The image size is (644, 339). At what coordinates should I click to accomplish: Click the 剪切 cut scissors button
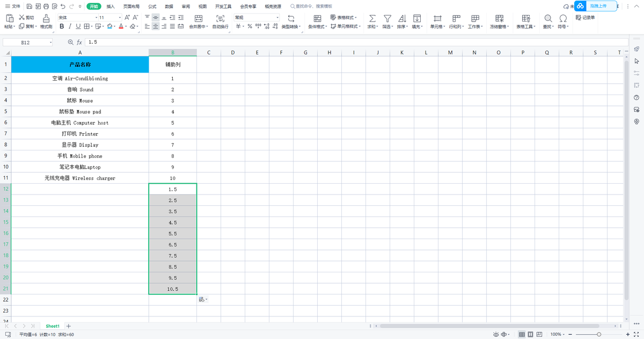(x=26, y=17)
